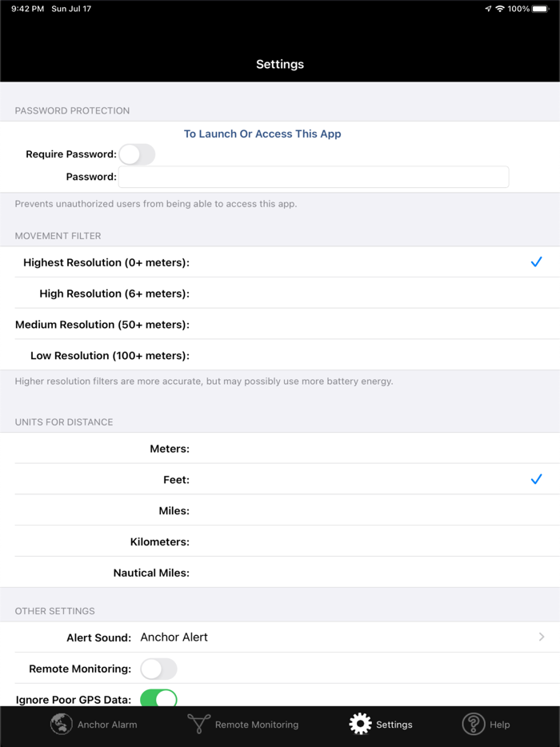Choose Medium Resolution (50+ meters) filter
This screenshot has width=560, height=747.
click(x=280, y=324)
